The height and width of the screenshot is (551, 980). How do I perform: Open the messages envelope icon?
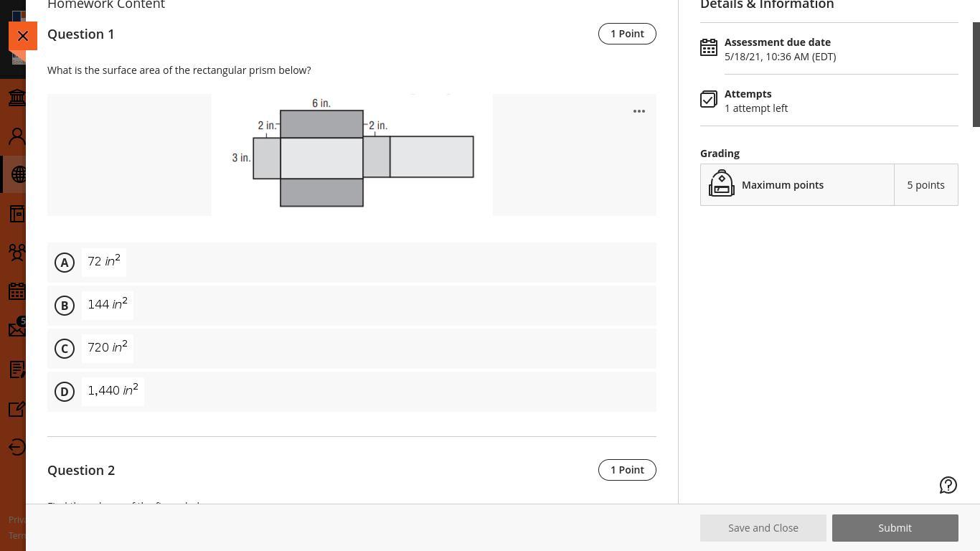pyautogui.click(x=17, y=329)
